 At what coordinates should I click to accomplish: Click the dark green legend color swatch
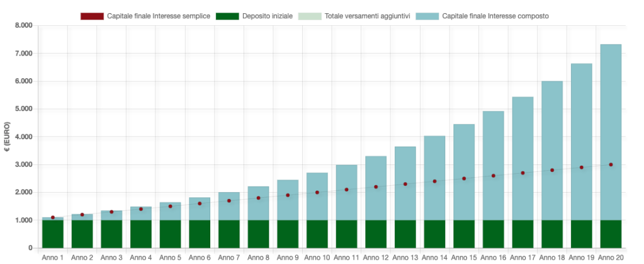click(x=227, y=16)
